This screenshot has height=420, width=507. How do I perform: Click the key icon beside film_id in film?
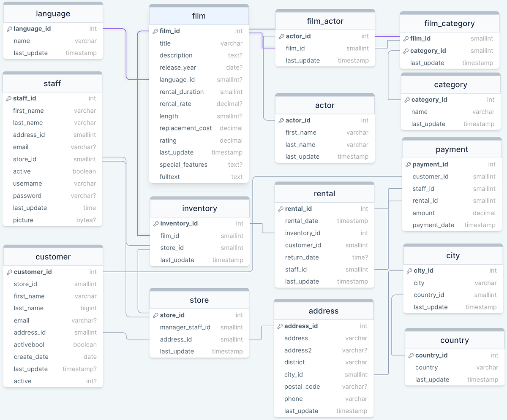point(155,31)
